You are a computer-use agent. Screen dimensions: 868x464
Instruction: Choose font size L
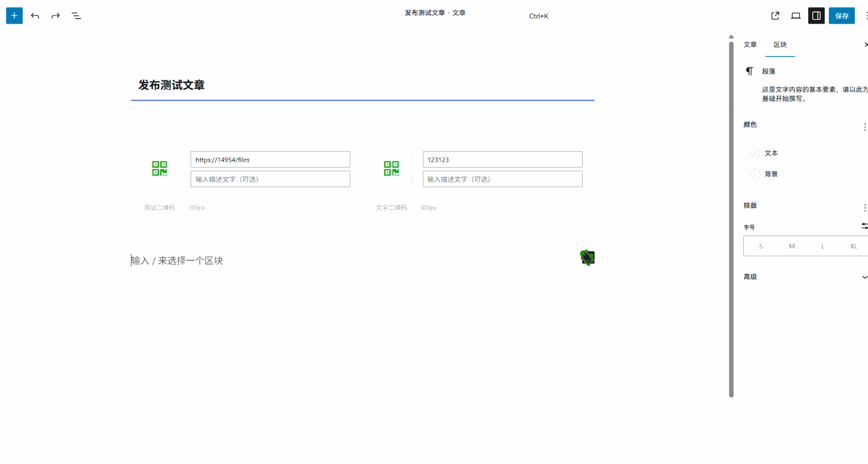[823, 246]
